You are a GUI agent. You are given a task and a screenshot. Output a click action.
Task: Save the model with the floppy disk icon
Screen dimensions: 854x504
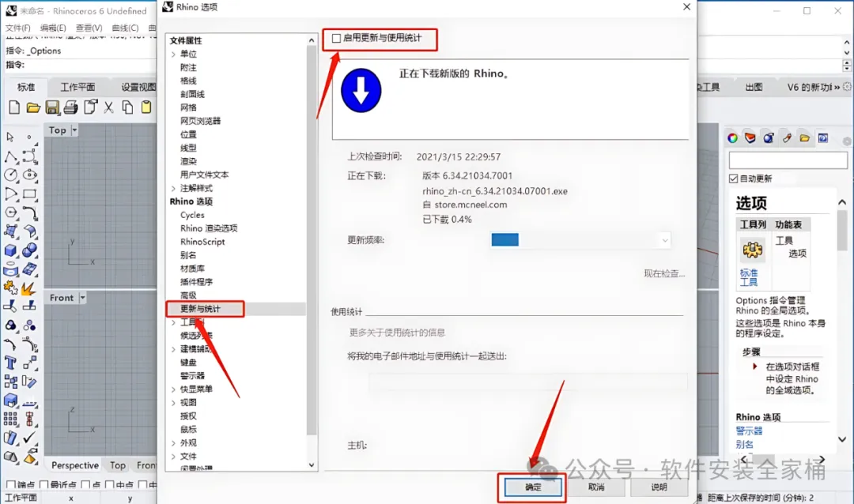(x=51, y=107)
